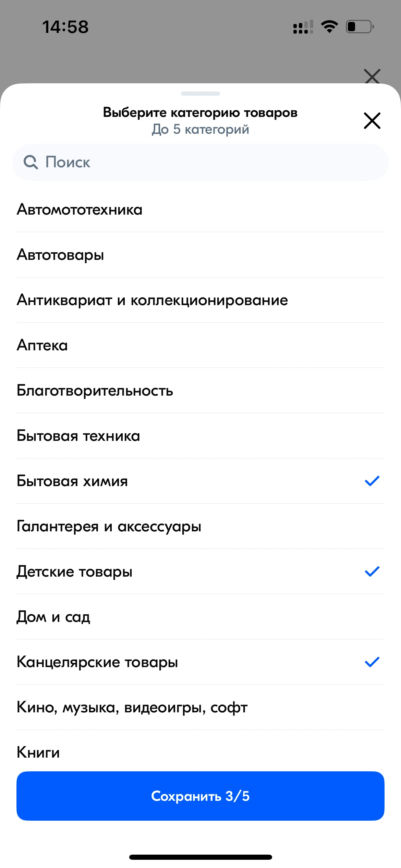Viewport: 401px width, 868px height.
Task: Close the category selection sheet
Action: tap(372, 121)
